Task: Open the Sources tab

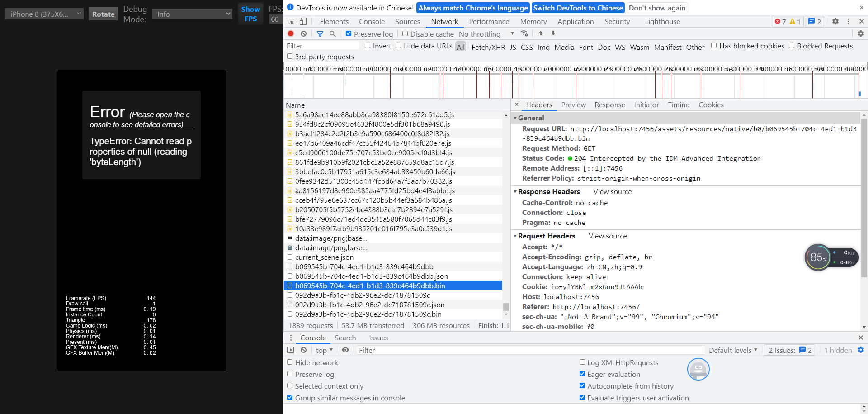Action: click(407, 21)
